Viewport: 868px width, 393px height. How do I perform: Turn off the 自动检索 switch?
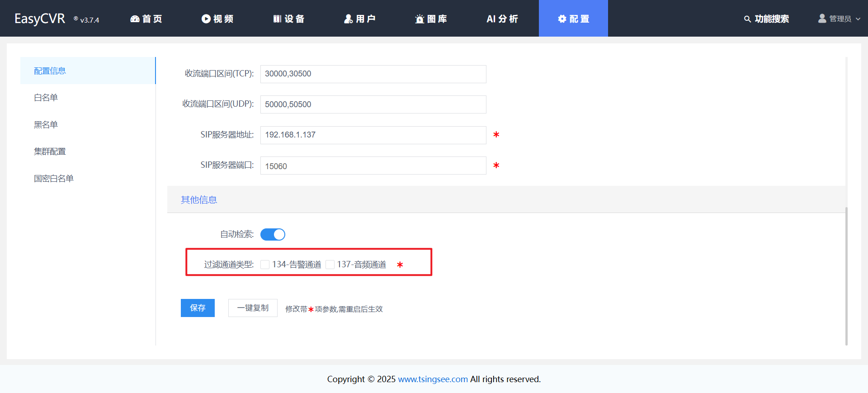[x=273, y=234]
